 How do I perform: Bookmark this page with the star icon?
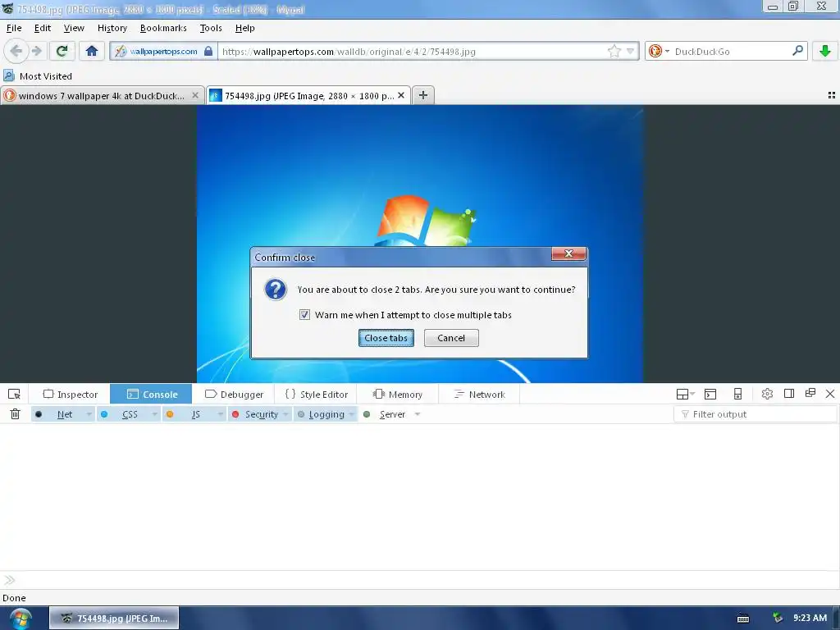[614, 51]
